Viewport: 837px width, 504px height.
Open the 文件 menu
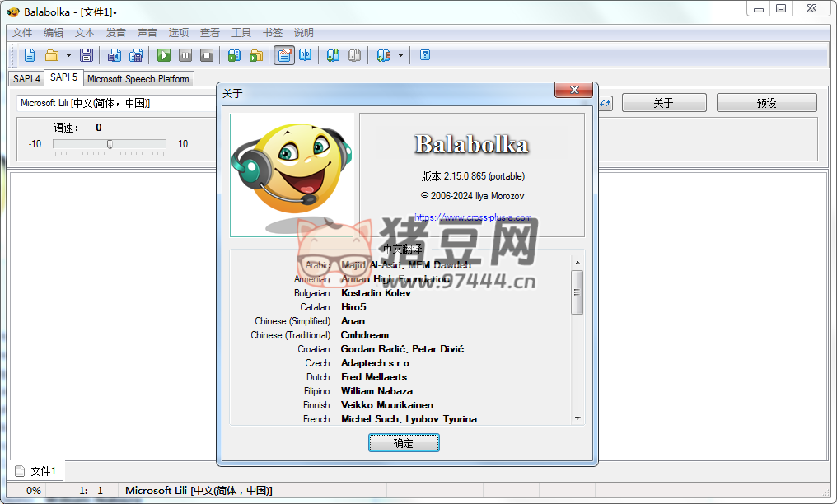[22, 33]
